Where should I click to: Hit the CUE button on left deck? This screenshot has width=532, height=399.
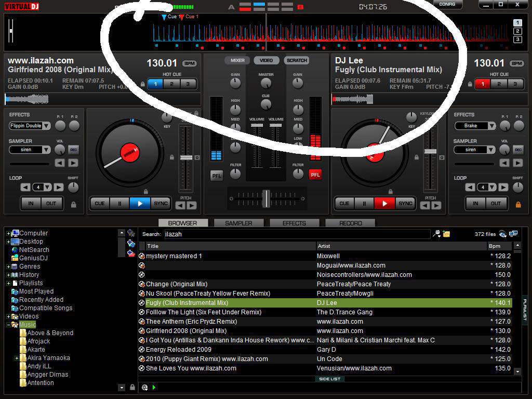click(100, 204)
